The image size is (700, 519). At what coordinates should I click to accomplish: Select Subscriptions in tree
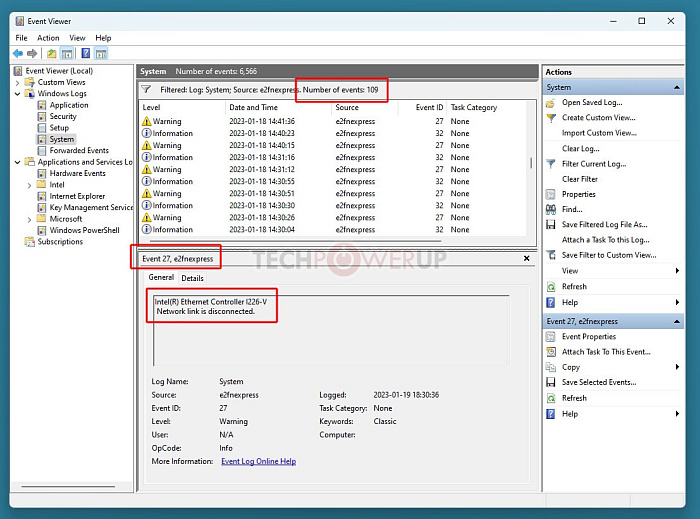(60, 241)
